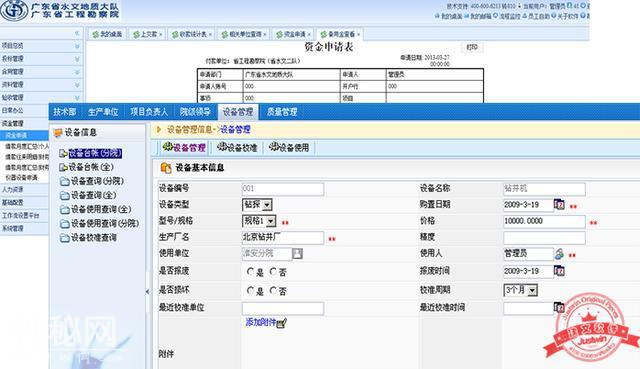Select 是 for 是否报废

point(251,271)
